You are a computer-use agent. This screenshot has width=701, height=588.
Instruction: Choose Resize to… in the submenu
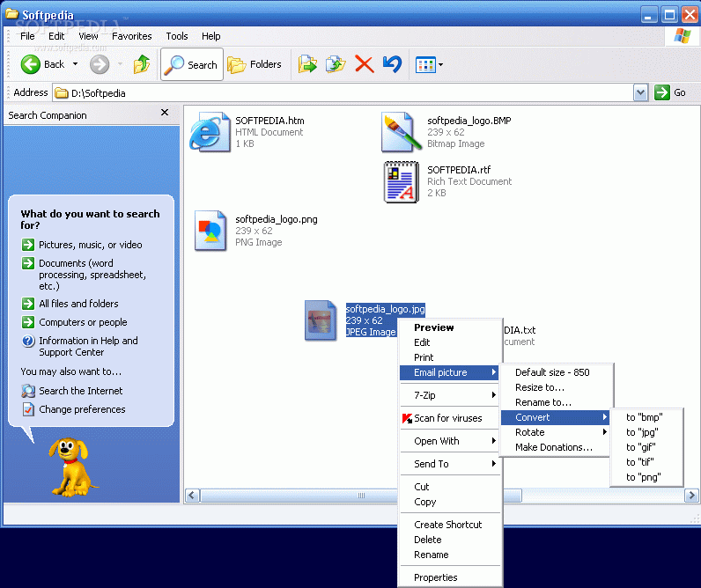[556, 387]
